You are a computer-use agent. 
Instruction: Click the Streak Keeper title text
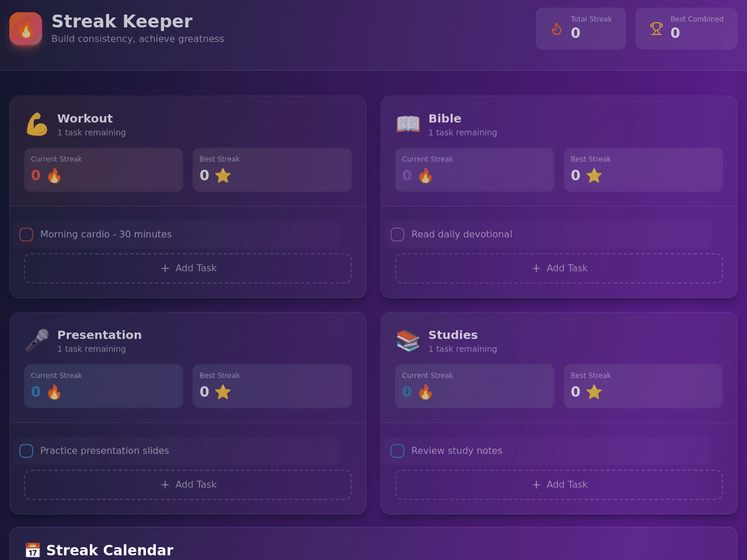[122, 22]
